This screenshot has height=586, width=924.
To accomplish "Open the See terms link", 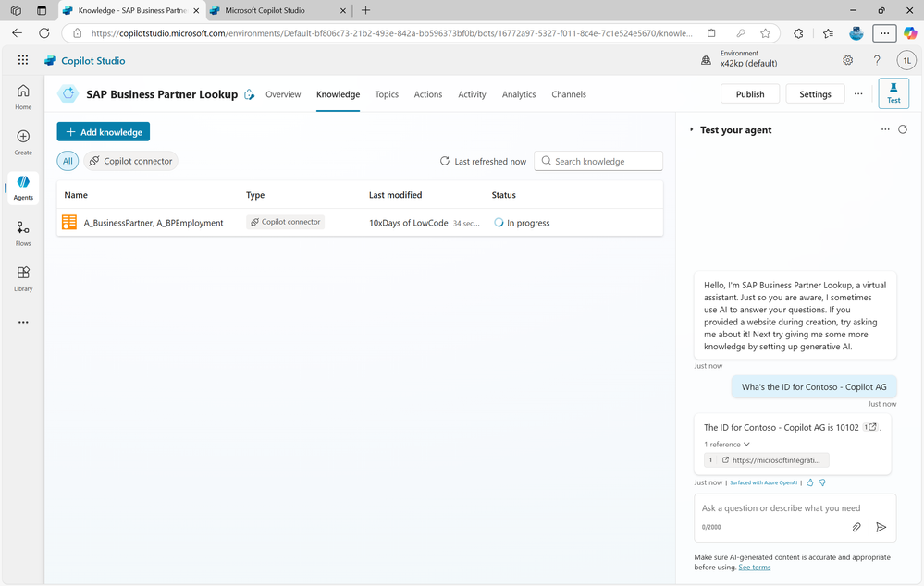I will pyautogui.click(x=755, y=568).
